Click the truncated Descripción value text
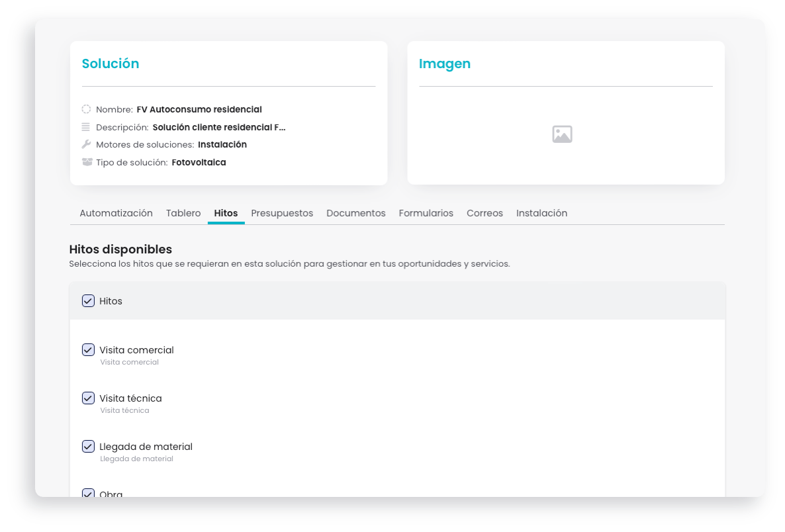 (219, 127)
